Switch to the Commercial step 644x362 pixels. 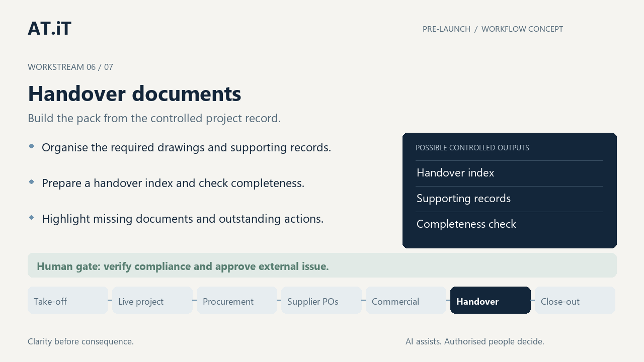pyautogui.click(x=406, y=300)
